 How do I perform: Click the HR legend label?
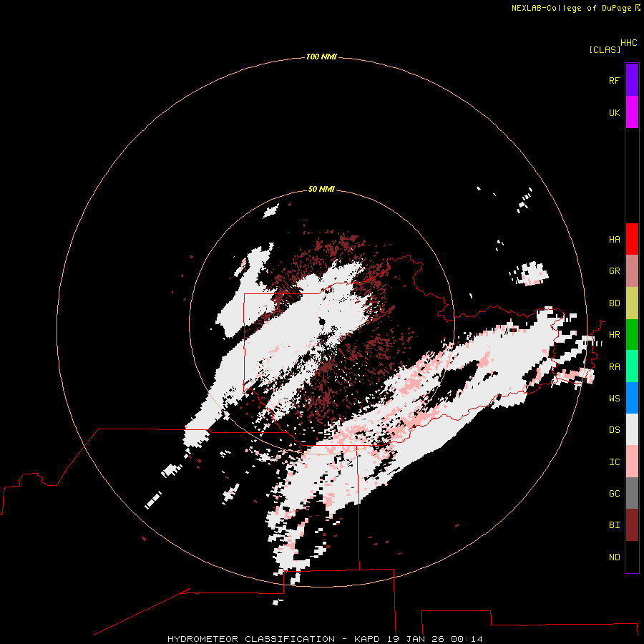[614, 335]
